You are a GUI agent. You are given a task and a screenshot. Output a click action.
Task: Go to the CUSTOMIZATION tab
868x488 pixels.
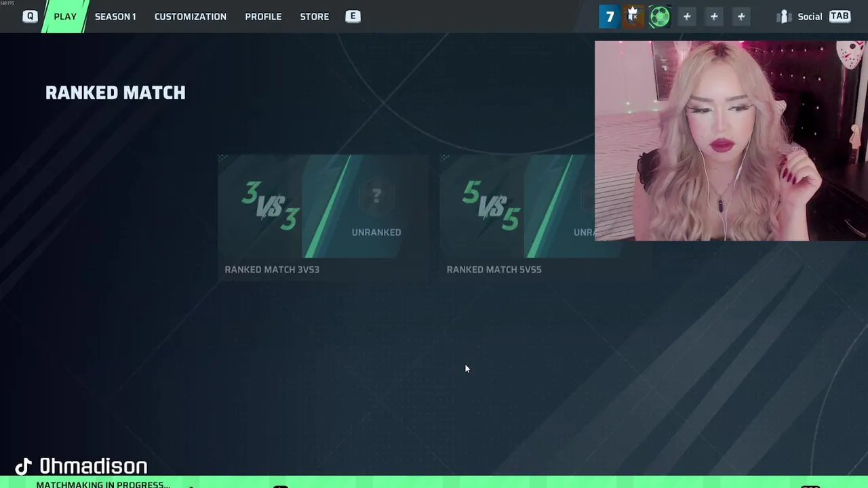(191, 16)
